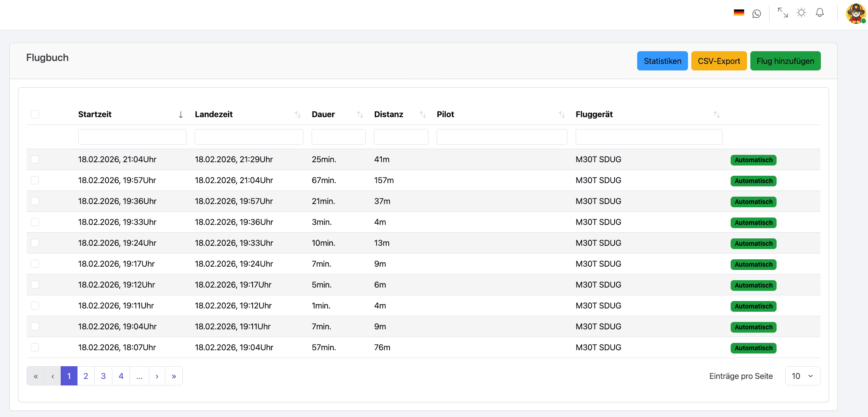
Task: Go to next page with single chevron
Action: pyautogui.click(x=157, y=376)
